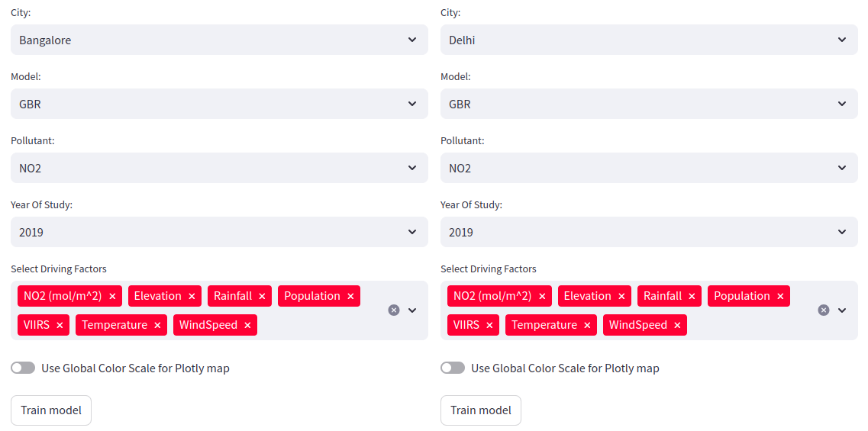Remove NO2 (mol/m^2) tag in right panel

pos(542,296)
